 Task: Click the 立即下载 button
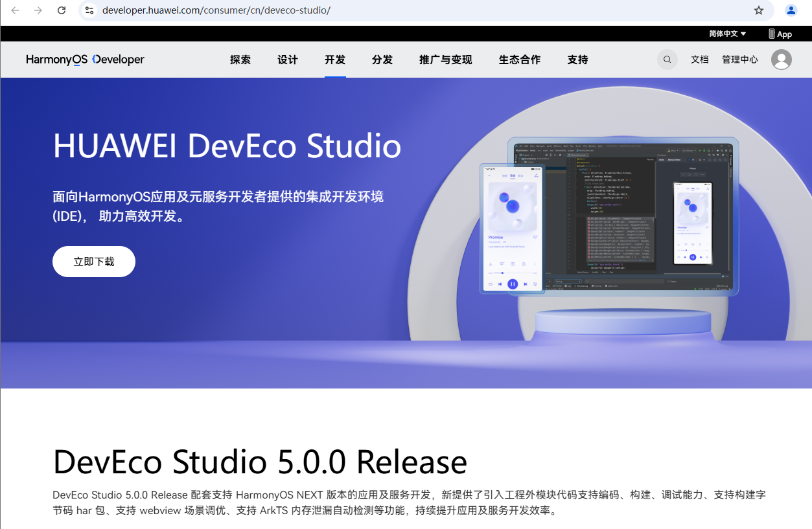[x=94, y=262]
